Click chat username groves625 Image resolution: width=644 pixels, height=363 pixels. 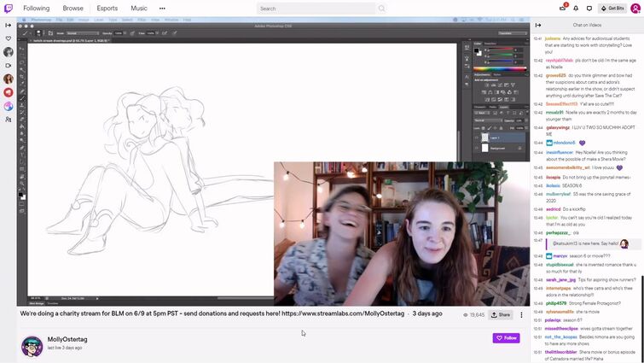pyautogui.click(x=555, y=76)
